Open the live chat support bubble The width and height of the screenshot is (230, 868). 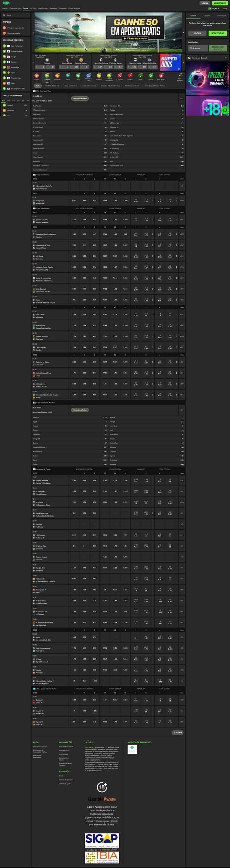point(225,110)
